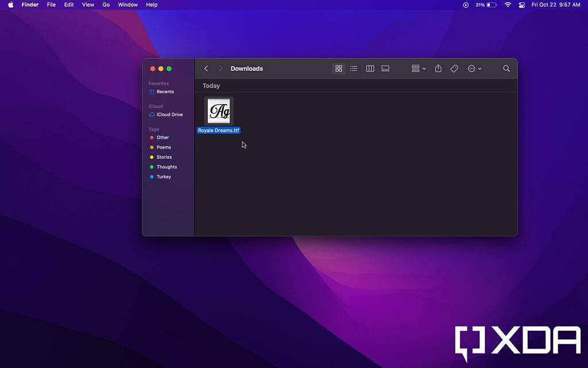Open iCloud Drive

169,114
